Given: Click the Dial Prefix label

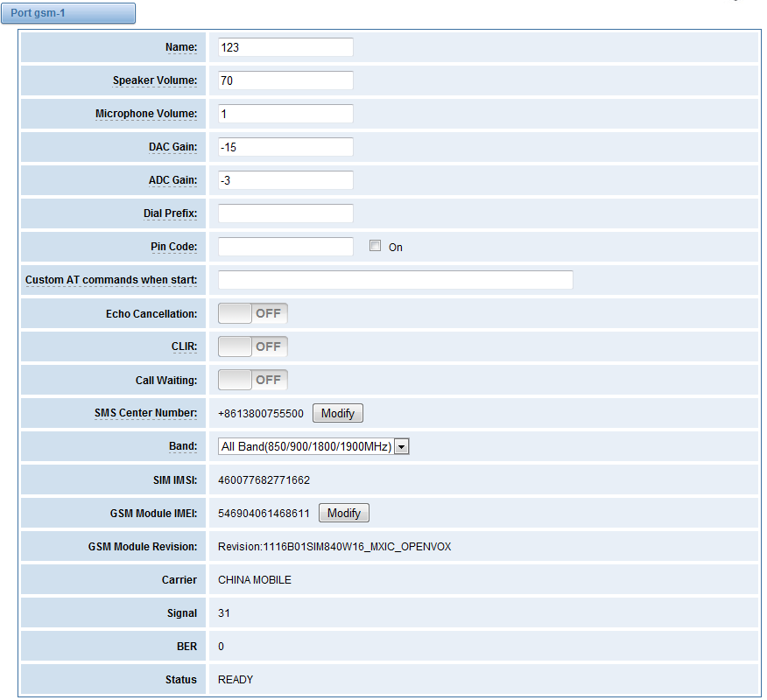Looking at the screenshot, I should click(x=170, y=213).
